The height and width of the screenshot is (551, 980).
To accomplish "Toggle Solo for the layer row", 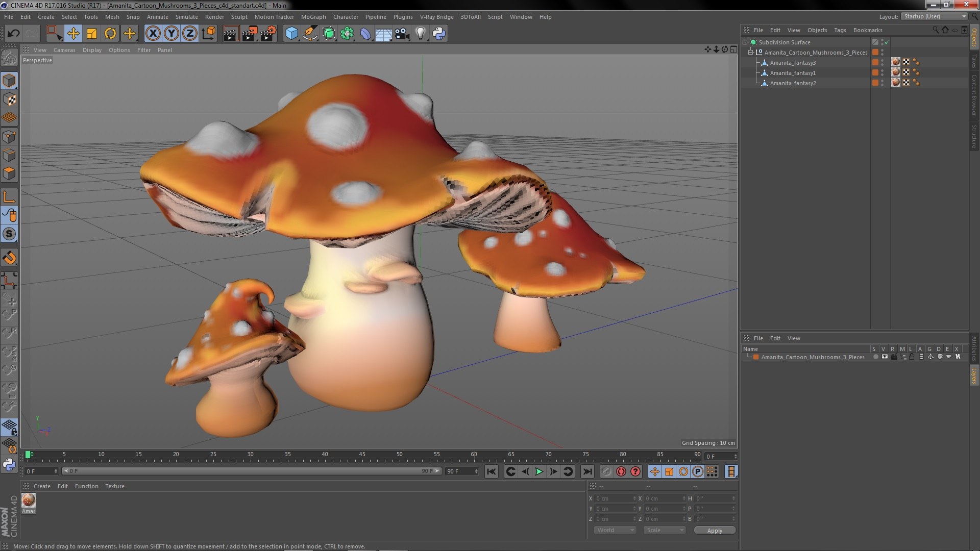I will 875,357.
